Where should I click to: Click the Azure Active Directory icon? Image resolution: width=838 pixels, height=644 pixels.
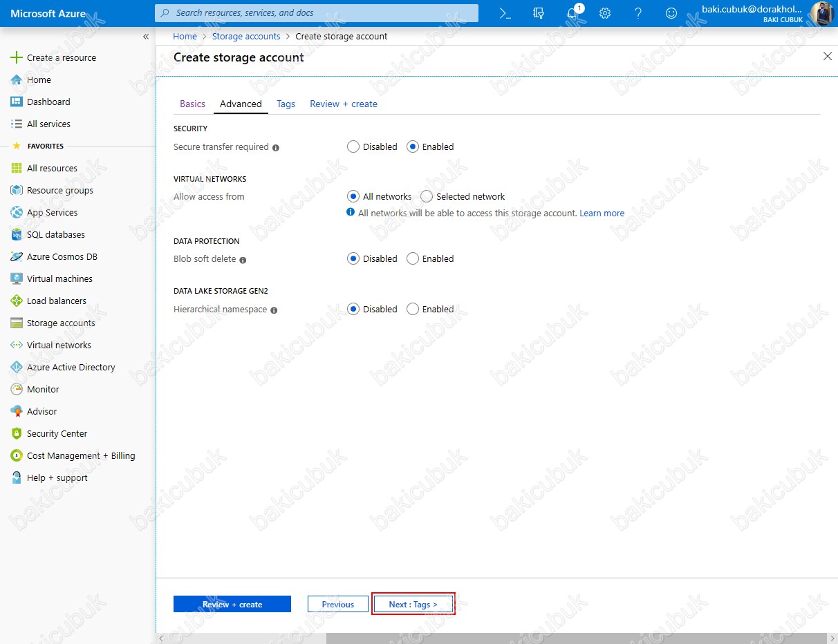17,367
